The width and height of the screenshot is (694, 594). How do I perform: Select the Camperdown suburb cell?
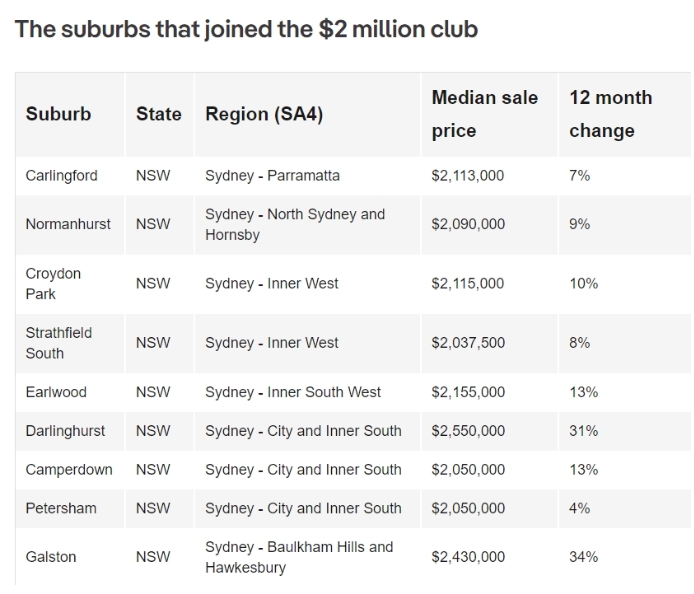click(x=69, y=470)
